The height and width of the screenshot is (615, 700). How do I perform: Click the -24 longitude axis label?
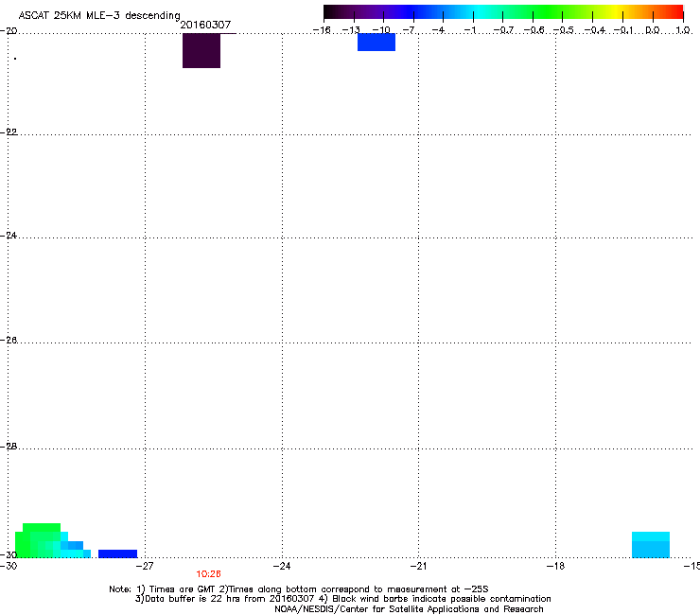(x=282, y=566)
